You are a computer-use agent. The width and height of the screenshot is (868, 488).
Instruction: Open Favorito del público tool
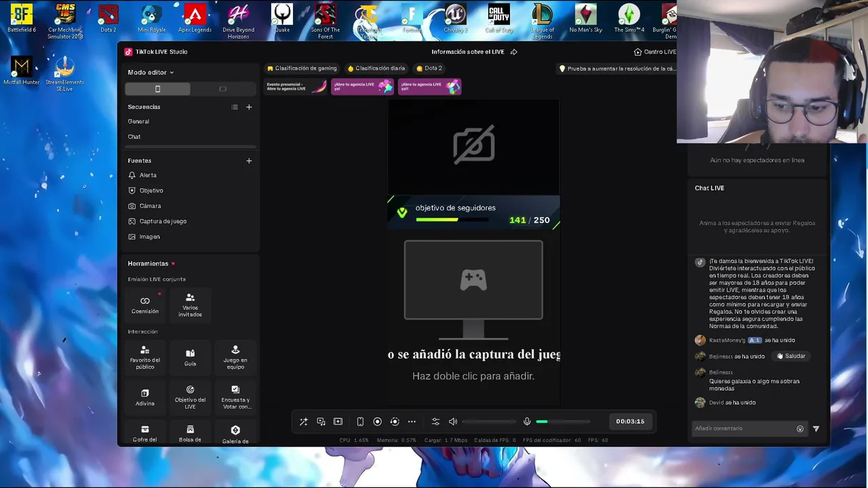(144, 357)
